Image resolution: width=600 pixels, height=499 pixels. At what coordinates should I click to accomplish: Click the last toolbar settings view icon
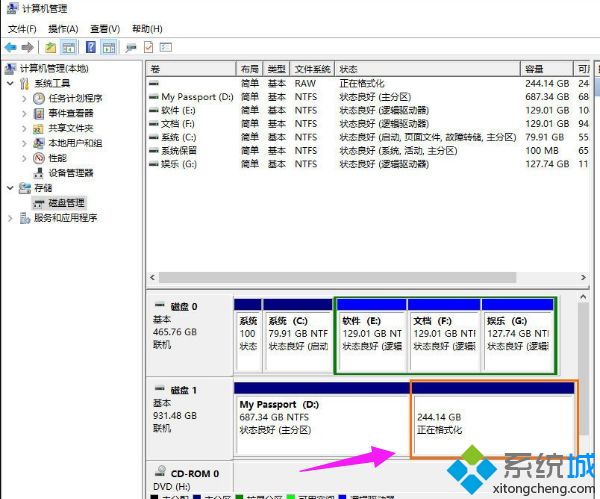tap(166, 47)
